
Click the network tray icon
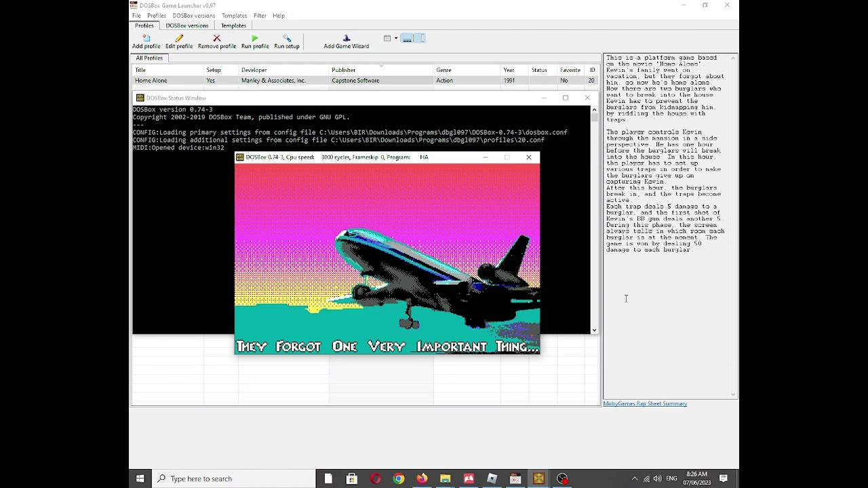coord(646,479)
